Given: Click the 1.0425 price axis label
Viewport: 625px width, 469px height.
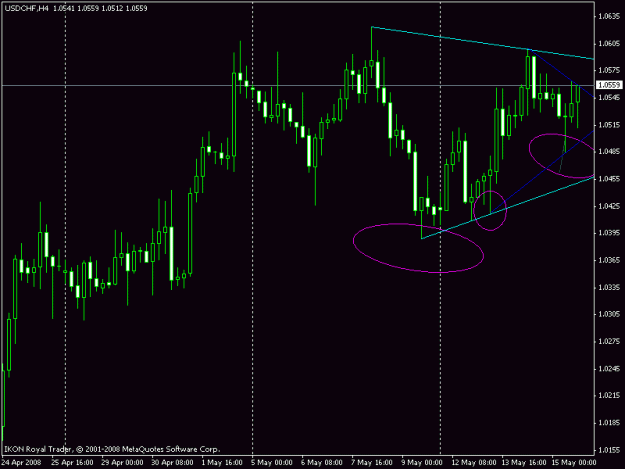Looking at the screenshot, I should [x=609, y=206].
